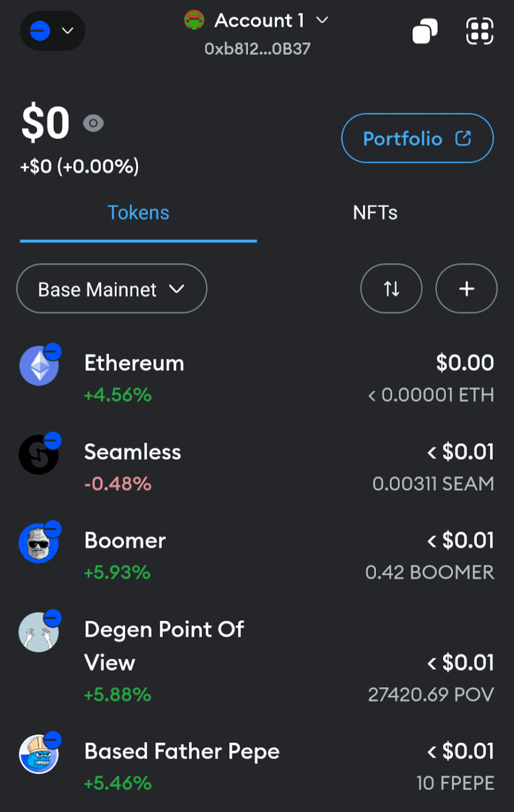
Task: Open the Base Mainnet filter dropdown
Action: pos(112,289)
